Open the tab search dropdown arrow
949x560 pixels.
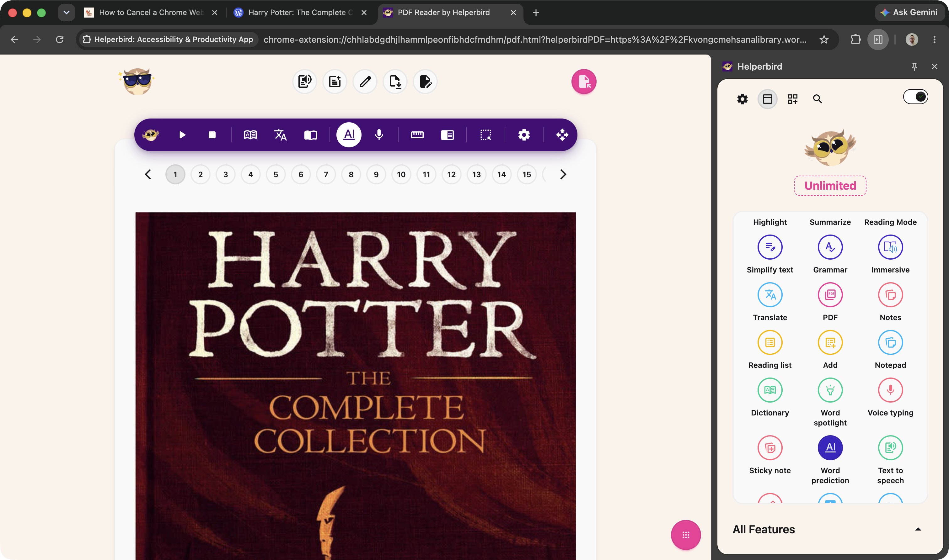click(x=67, y=13)
